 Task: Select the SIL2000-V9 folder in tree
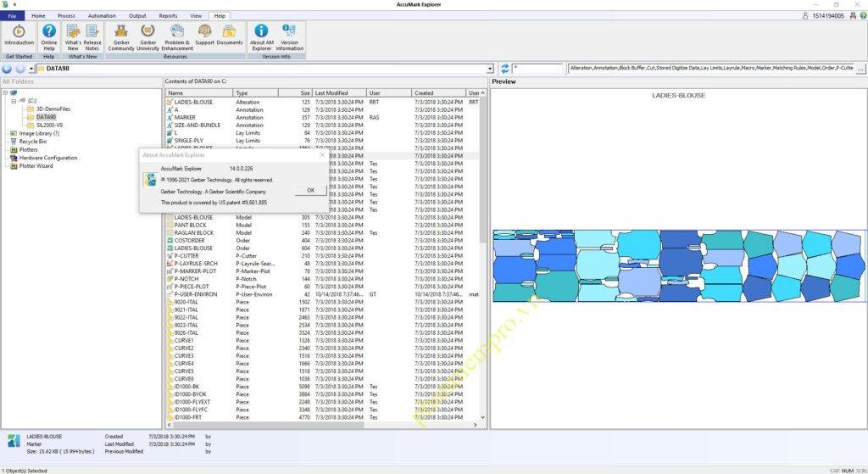(x=50, y=125)
